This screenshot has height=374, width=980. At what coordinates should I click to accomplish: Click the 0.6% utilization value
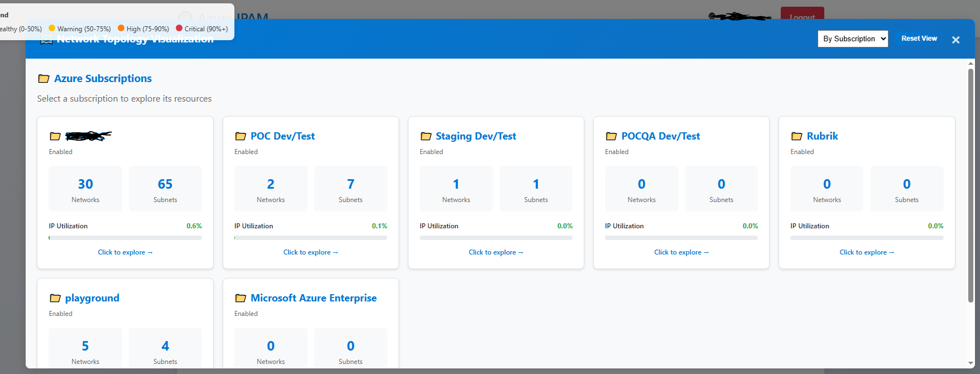tap(194, 226)
